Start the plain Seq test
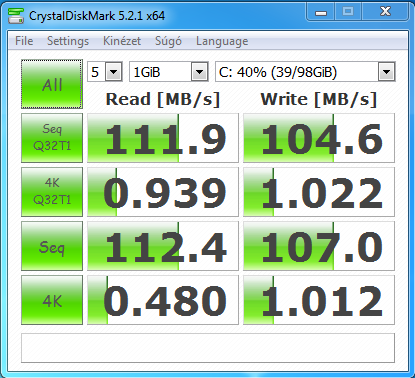The image size is (415, 378). [52, 246]
